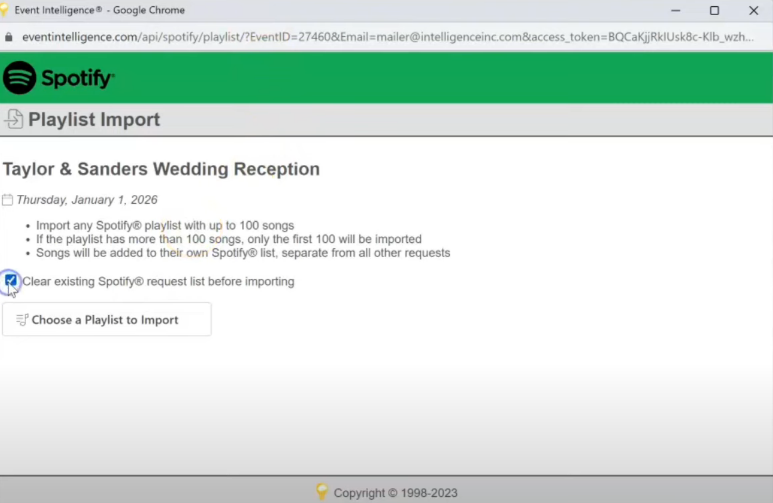The width and height of the screenshot is (773, 503).
Task: Click the 'Clear existing Spotify® request list before importing' label
Action: click(x=158, y=282)
